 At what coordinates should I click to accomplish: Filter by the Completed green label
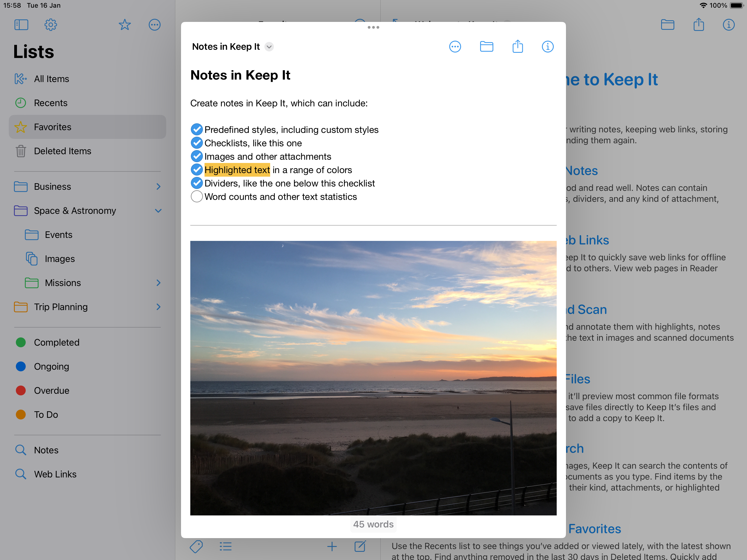[87, 342]
